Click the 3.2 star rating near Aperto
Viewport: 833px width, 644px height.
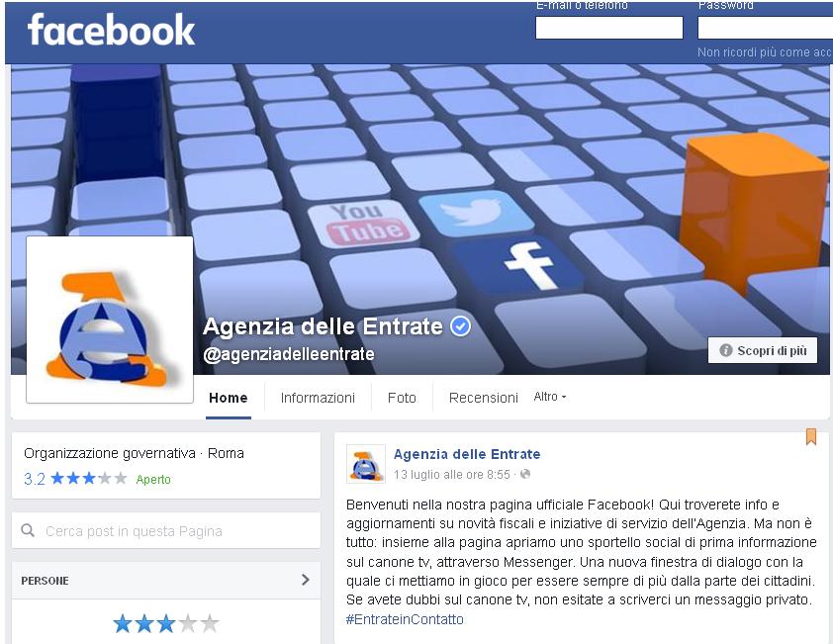(75, 479)
